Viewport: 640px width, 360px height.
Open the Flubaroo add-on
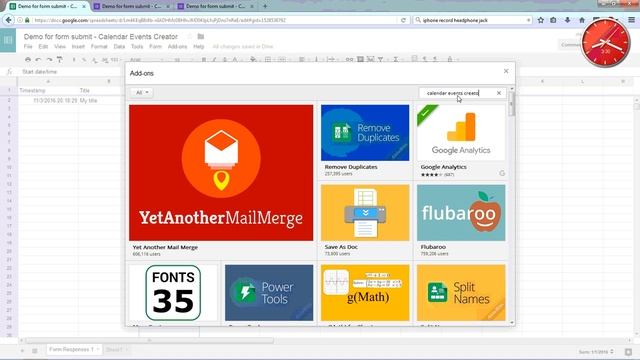pyautogui.click(x=461, y=213)
